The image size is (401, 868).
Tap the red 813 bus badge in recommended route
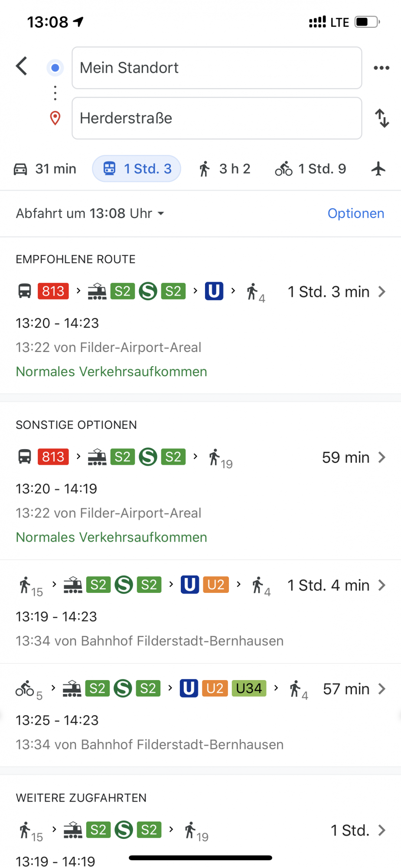(x=53, y=291)
